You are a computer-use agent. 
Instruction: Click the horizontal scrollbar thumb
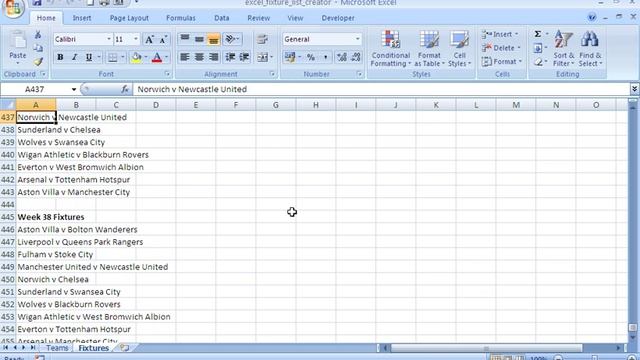point(486,348)
